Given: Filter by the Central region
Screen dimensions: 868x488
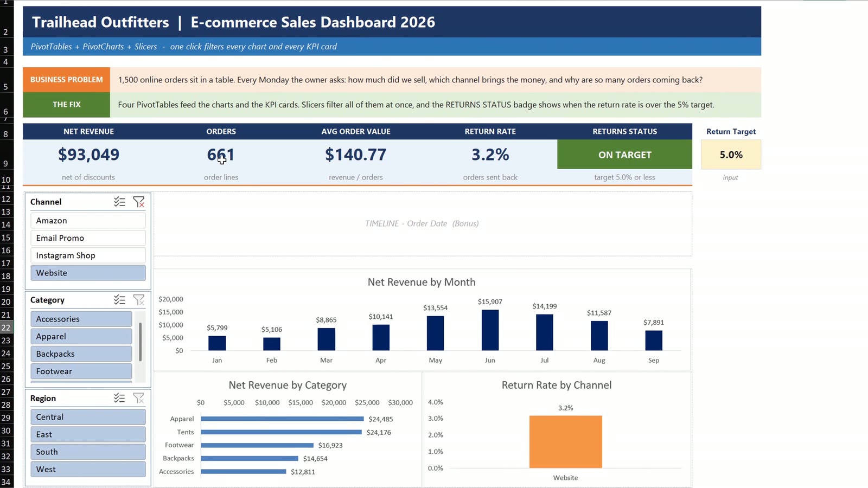Looking at the screenshot, I should pyautogui.click(x=88, y=417).
